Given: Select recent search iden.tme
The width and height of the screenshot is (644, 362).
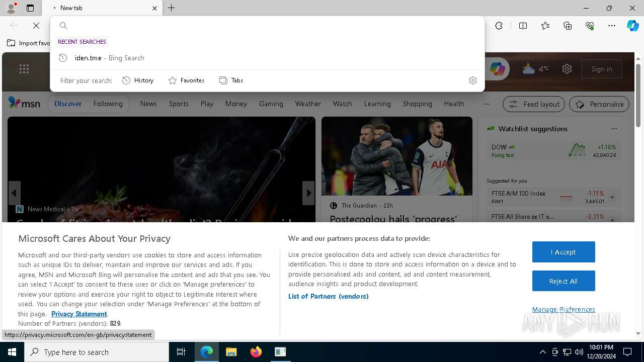Looking at the screenshot, I should [x=267, y=58].
